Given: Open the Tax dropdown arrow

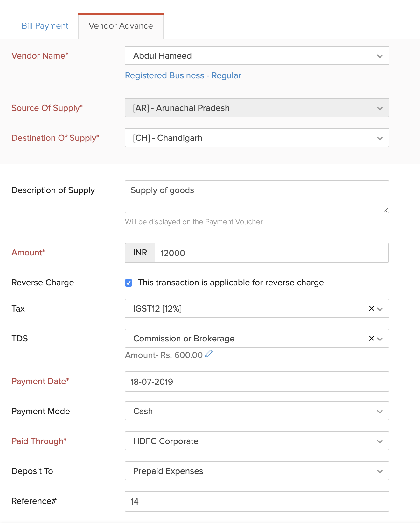Looking at the screenshot, I should pos(380,309).
